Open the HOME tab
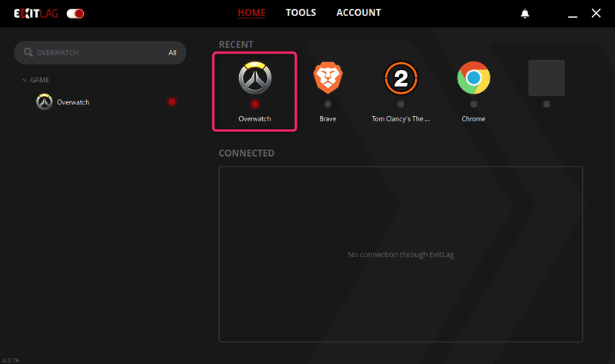The width and height of the screenshot is (615, 364). coord(251,13)
